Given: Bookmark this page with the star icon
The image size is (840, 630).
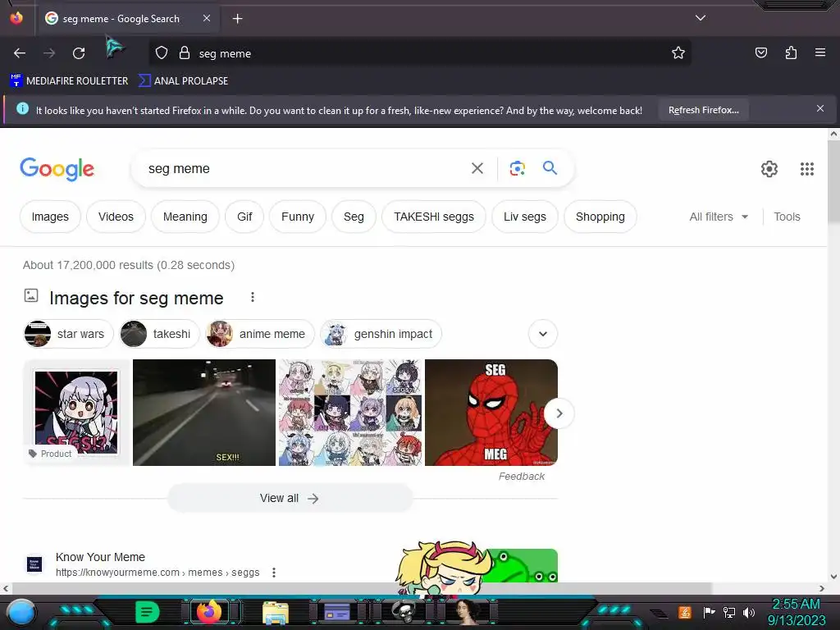Looking at the screenshot, I should click(678, 53).
